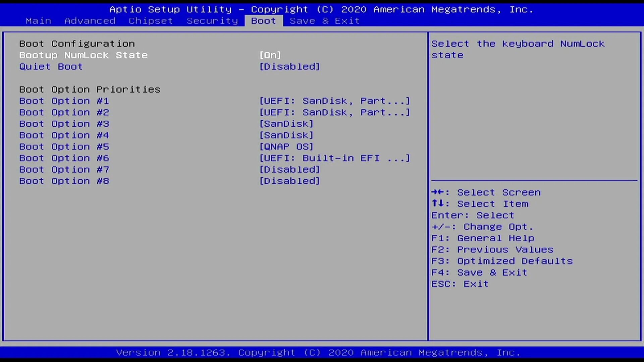Toggle Bootup NumLock State [On] value

point(270,55)
